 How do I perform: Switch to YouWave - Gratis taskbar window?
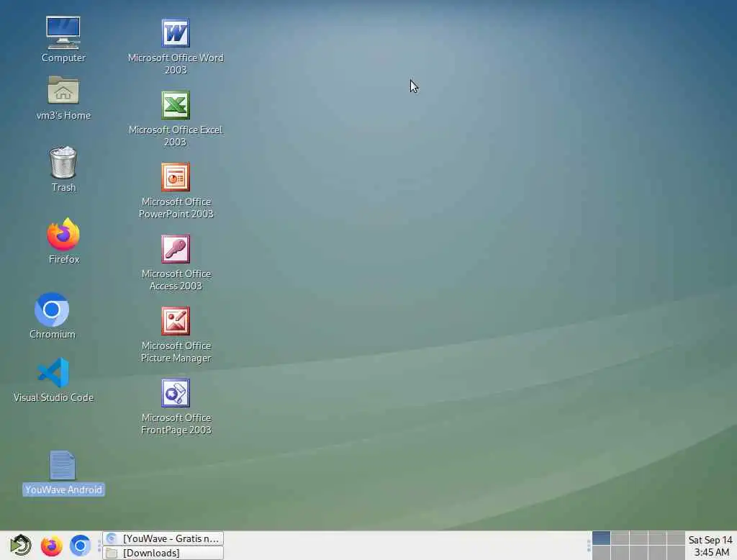(x=163, y=538)
